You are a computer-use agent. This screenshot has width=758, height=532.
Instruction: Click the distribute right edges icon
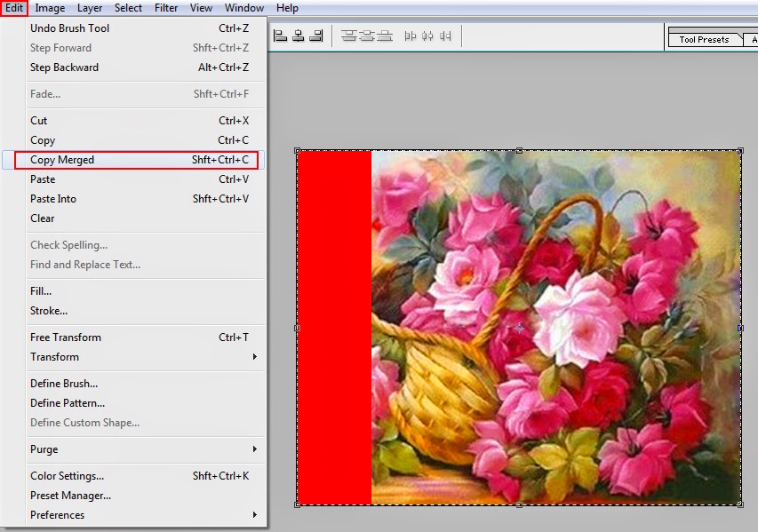click(445, 36)
